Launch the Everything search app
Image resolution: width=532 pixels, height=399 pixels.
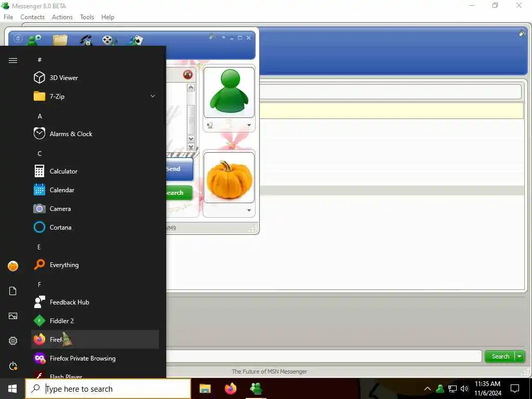(x=95, y=264)
